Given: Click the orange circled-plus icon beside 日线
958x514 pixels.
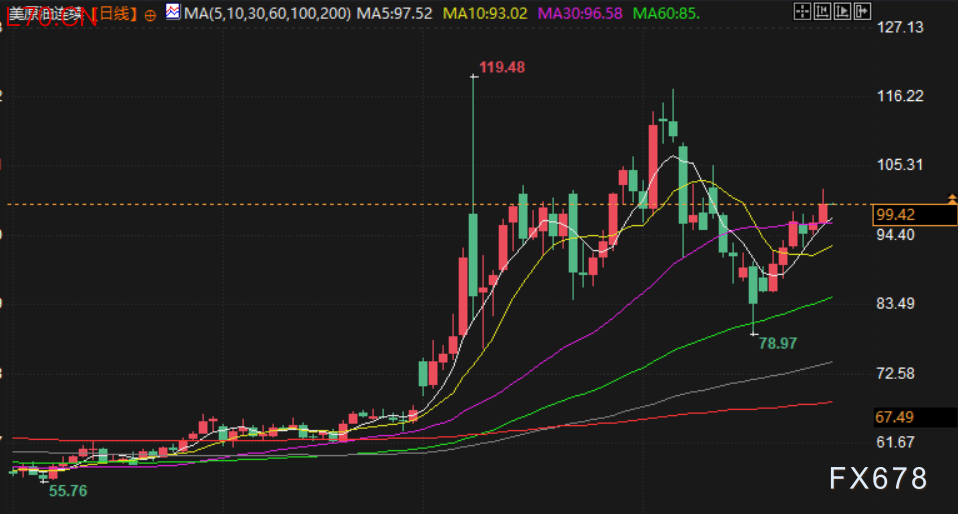Looking at the screenshot, I should (151, 15).
